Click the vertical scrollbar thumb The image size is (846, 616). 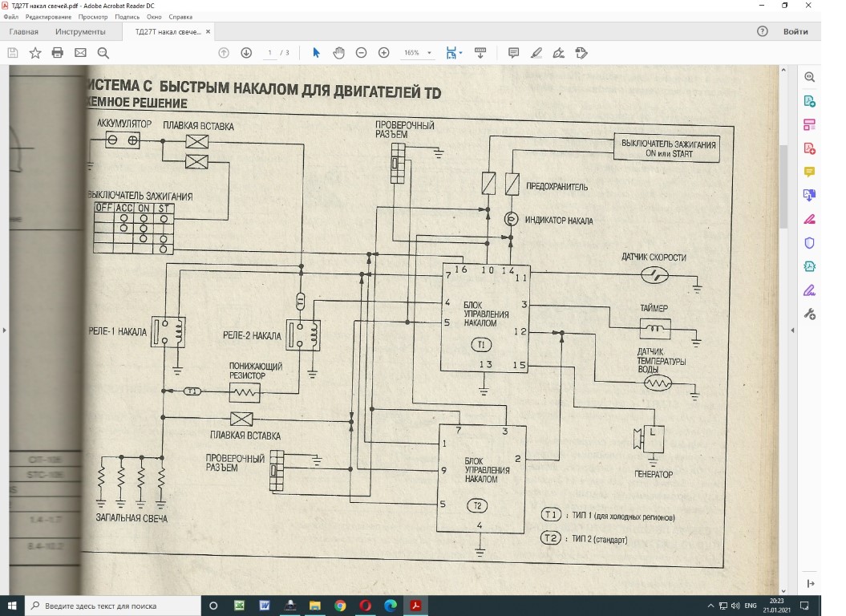(x=783, y=185)
